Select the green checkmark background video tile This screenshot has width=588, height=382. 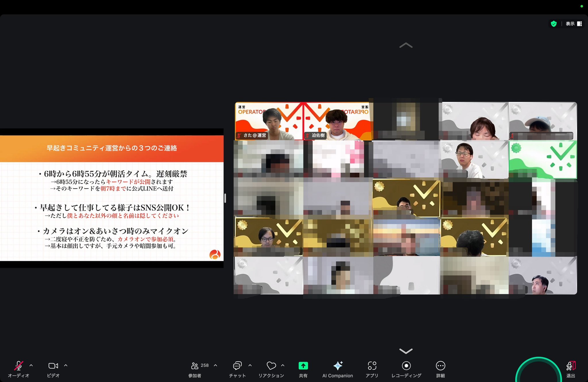click(x=543, y=160)
